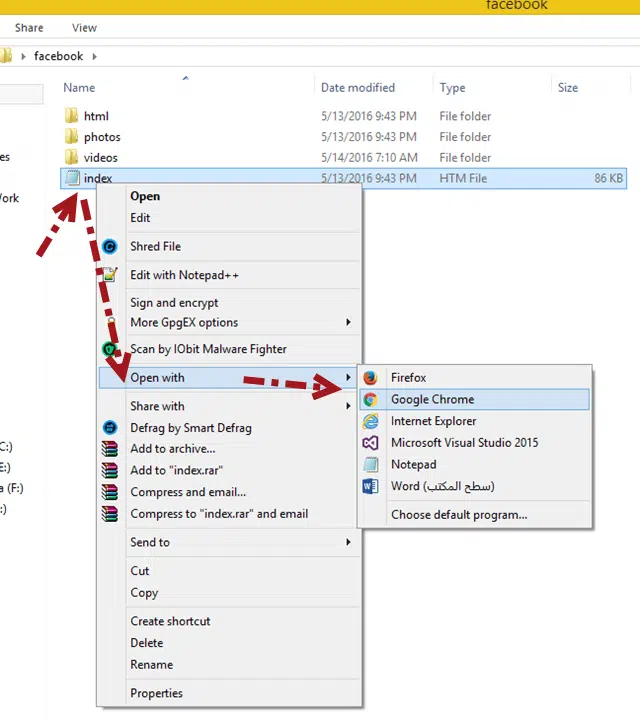
Task: Select Choose default program...
Action: 459,515
